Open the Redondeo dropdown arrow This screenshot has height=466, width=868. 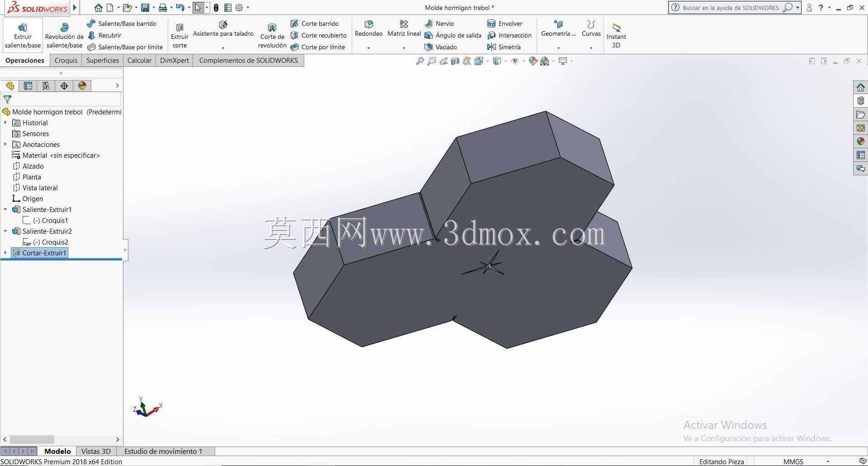pos(368,48)
